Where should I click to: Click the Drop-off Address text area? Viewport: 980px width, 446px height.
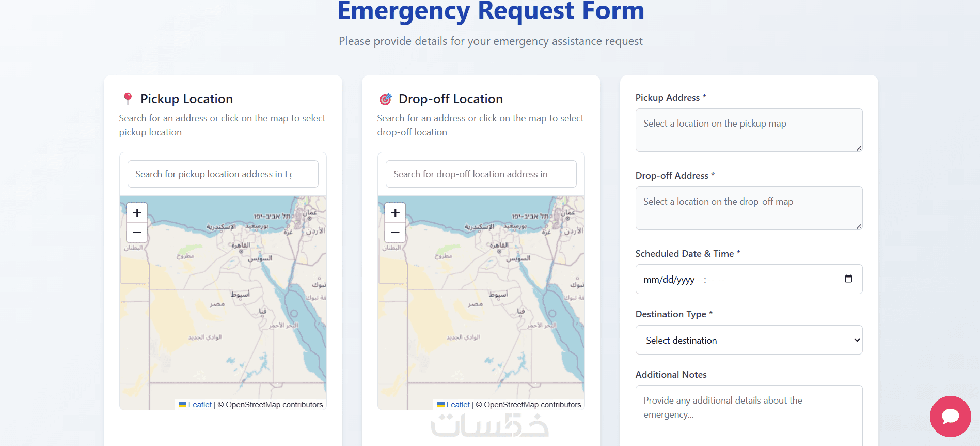tap(749, 208)
